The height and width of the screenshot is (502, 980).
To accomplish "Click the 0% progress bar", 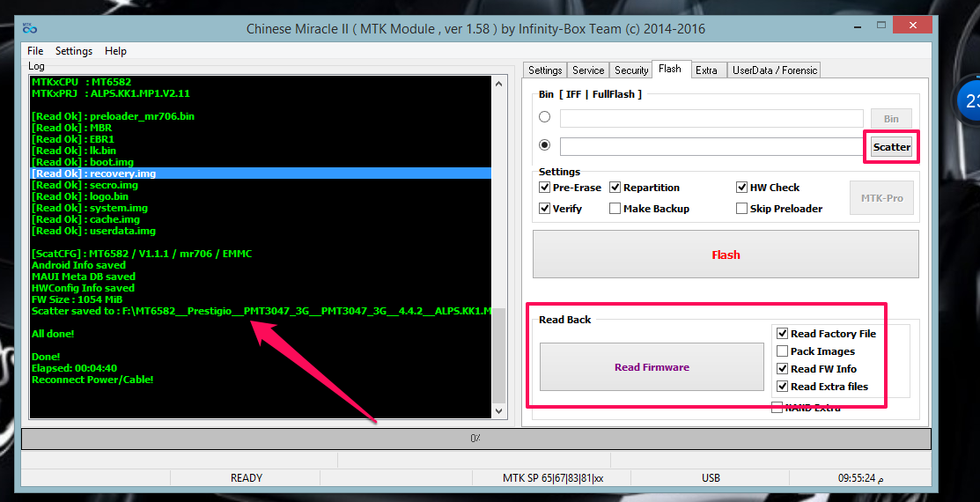I will (x=475, y=439).
